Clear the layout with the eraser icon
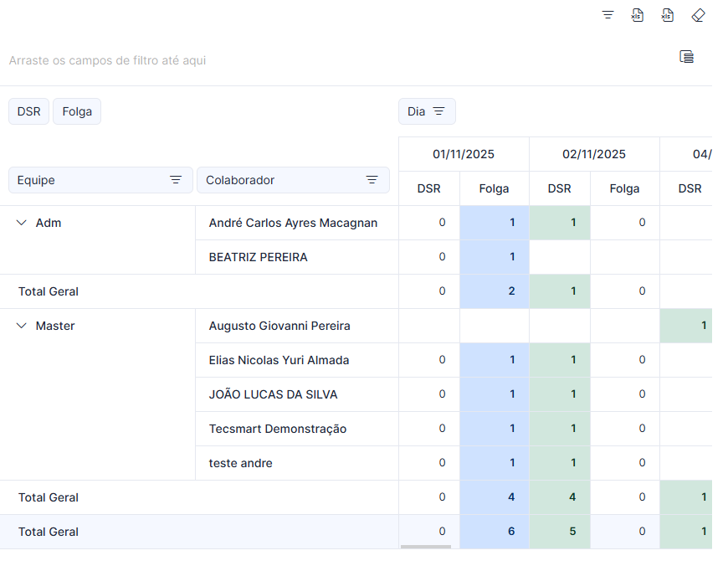The width and height of the screenshot is (728, 566). 698,15
